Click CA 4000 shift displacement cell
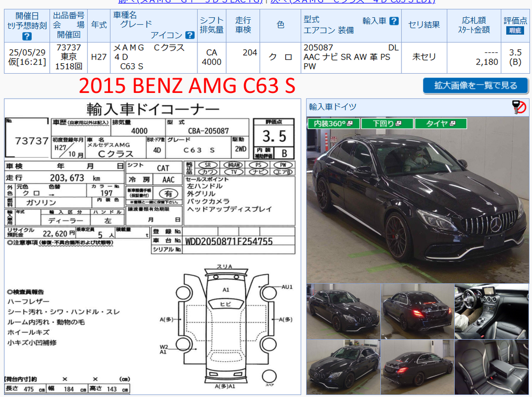Viewport: 532px width, 397px height. coord(211,57)
